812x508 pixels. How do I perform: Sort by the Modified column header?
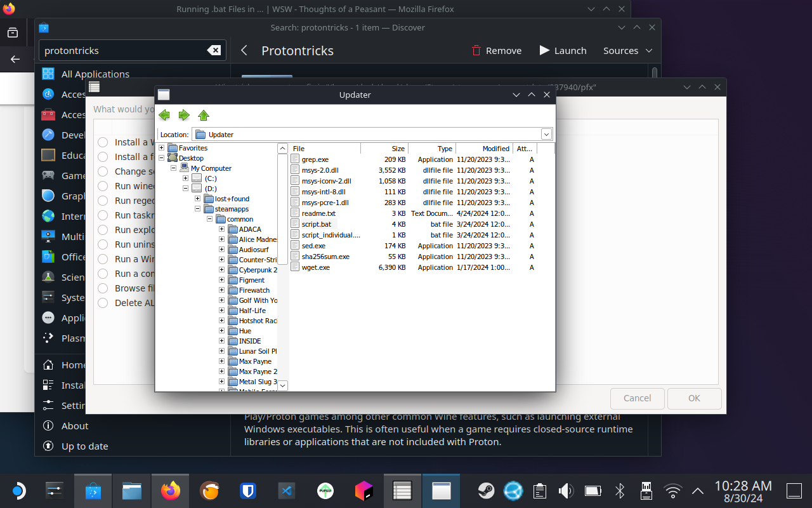coord(484,149)
